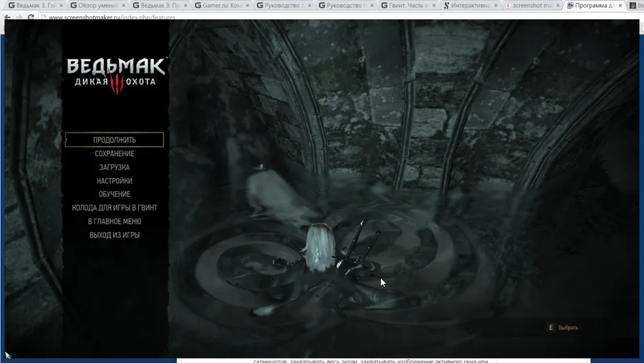Click the Ведьмак Дикая Охота logo
644x363 pixels.
point(116,75)
